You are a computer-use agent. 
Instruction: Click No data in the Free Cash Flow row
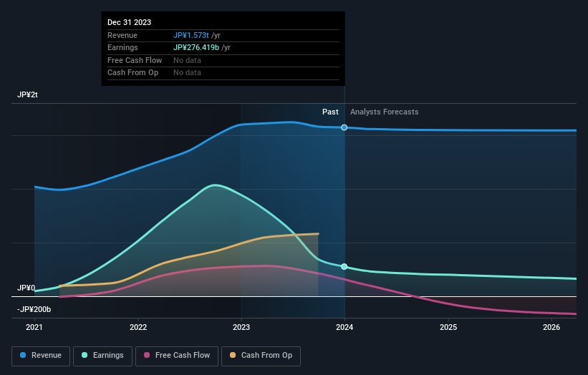click(x=187, y=60)
